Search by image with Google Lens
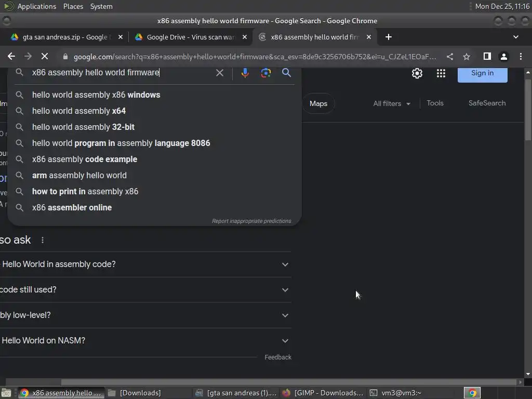 [265, 73]
